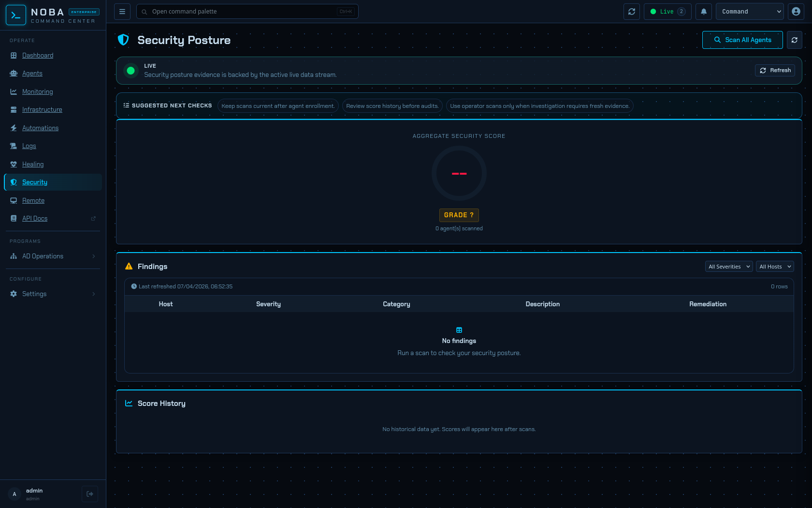The height and width of the screenshot is (508, 812).
Task: Click the Automations lightning bolt icon
Action: (x=14, y=128)
